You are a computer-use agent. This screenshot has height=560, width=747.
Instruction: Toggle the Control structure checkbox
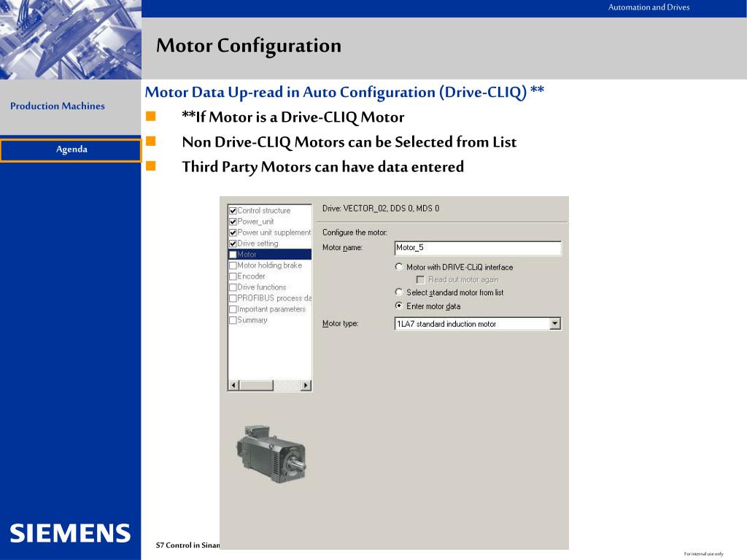(233, 211)
